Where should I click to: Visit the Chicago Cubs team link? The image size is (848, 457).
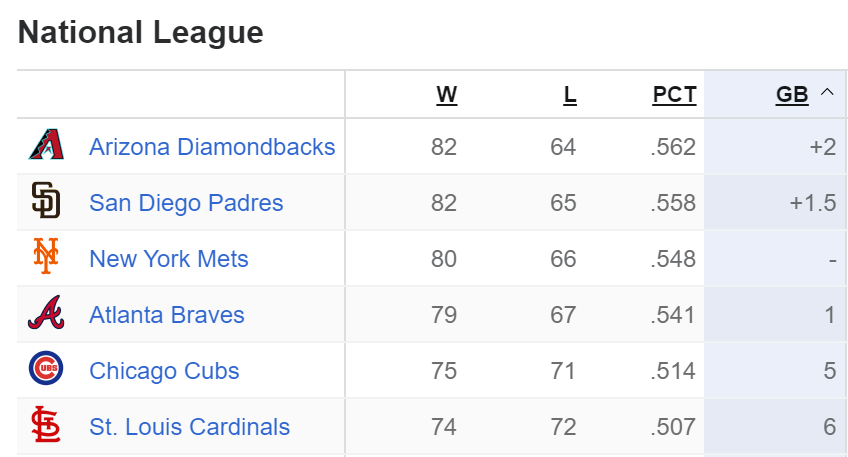pos(164,371)
